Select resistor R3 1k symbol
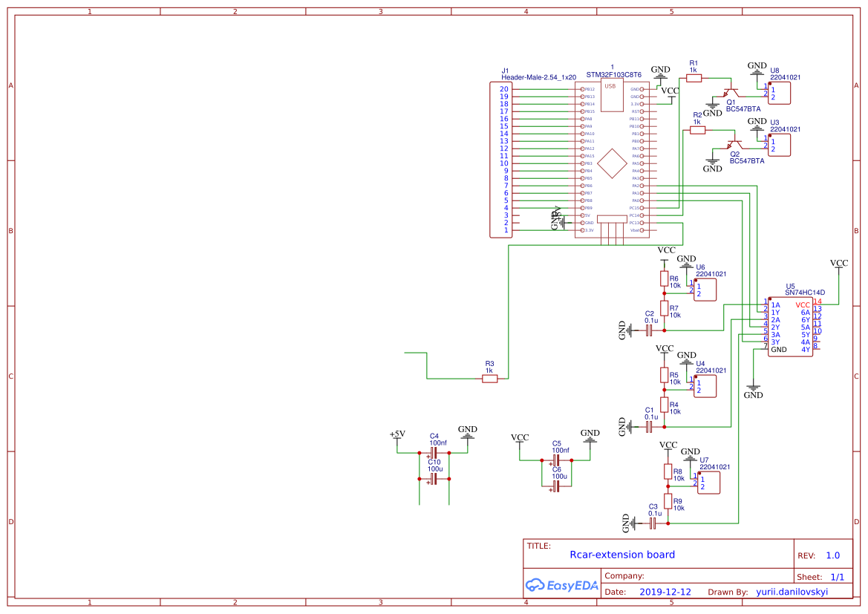Image resolution: width=868 pixels, height=614 pixels. pyautogui.click(x=490, y=379)
